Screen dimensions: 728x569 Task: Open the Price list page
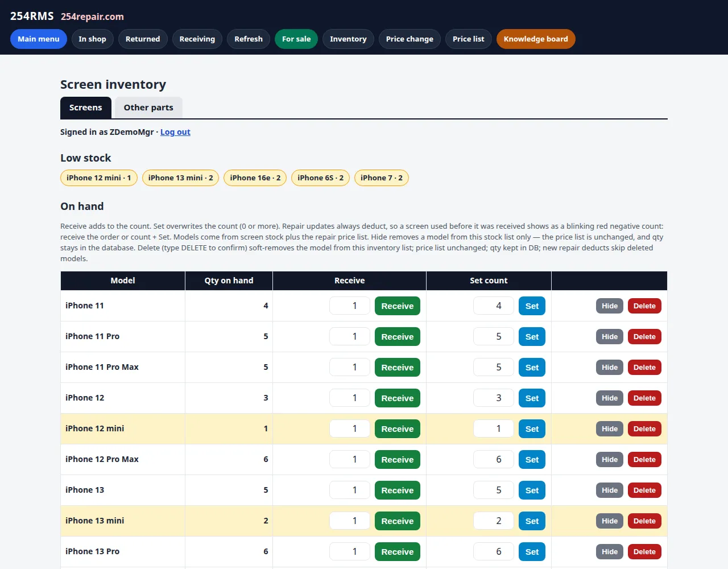point(469,39)
